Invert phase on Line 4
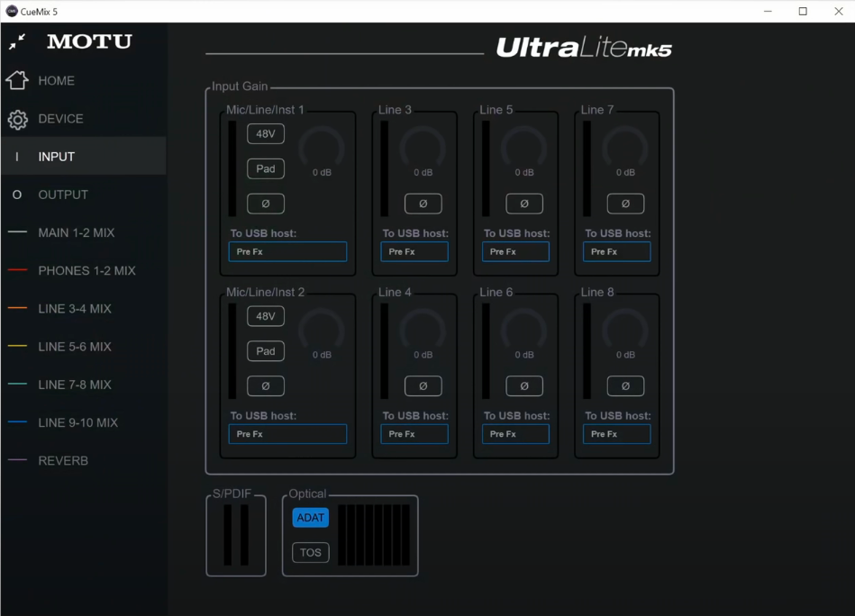This screenshot has width=855, height=616. pyautogui.click(x=423, y=386)
